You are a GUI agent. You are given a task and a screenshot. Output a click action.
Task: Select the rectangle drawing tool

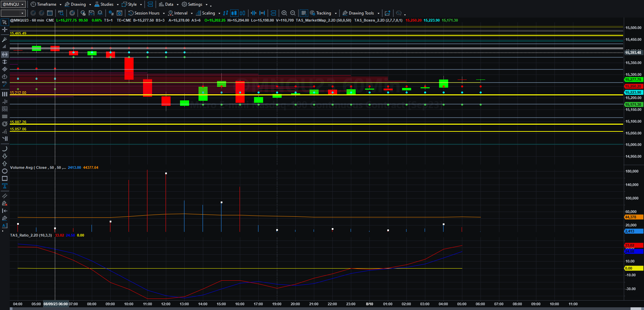pyautogui.click(x=5, y=179)
